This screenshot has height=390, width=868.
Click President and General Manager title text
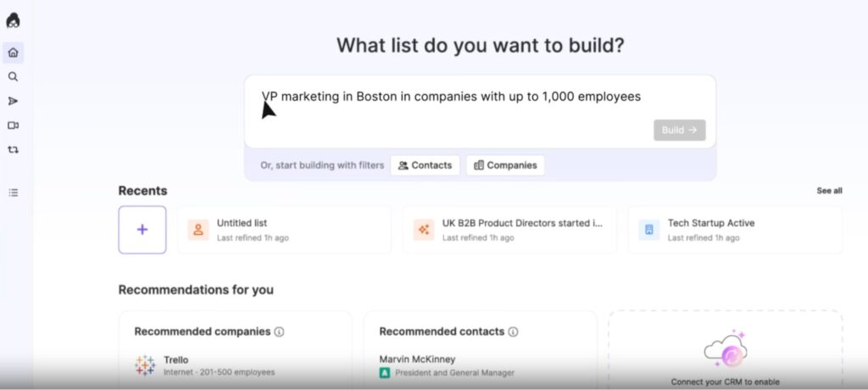click(x=454, y=373)
